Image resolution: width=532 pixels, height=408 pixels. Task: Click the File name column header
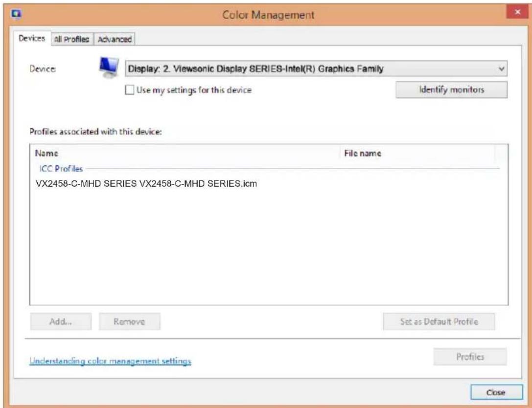pyautogui.click(x=417, y=153)
